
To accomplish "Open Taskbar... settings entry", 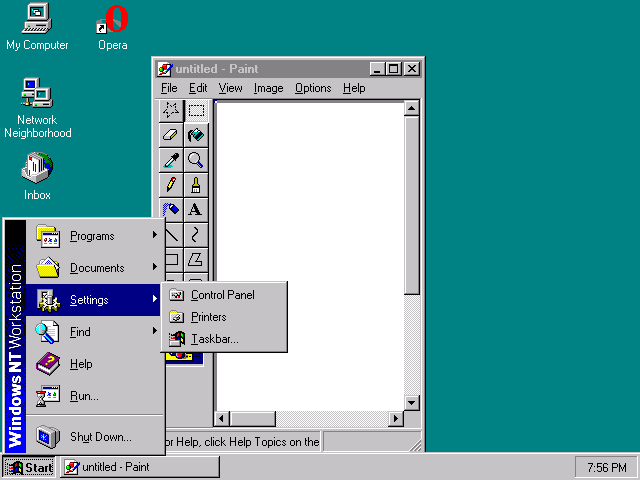I will coord(224,339).
